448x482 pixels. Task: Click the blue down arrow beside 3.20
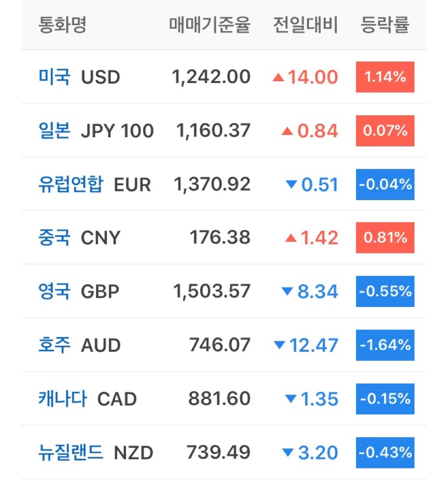(x=288, y=452)
